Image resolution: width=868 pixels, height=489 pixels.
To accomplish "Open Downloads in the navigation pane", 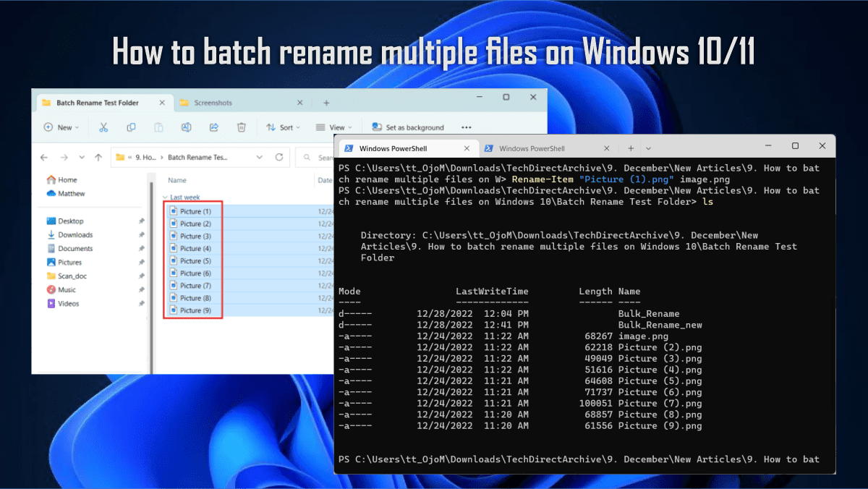I will pyautogui.click(x=75, y=235).
